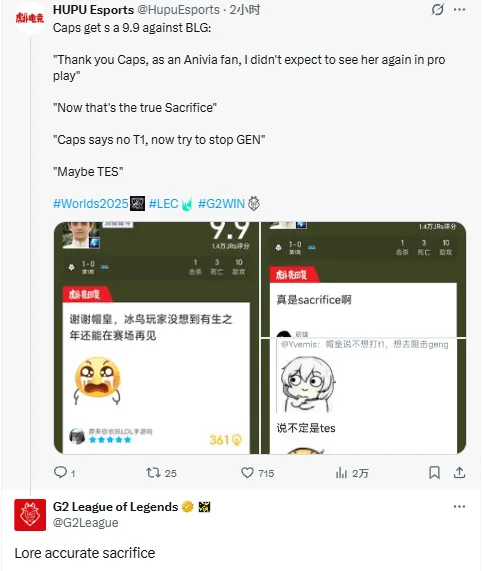The image size is (482, 571).
Task: Open bottom-right image mentioning tes
Action: click(x=364, y=396)
